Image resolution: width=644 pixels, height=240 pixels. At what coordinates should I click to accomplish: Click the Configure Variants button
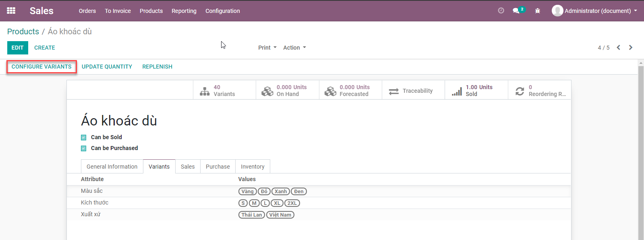(x=41, y=67)
